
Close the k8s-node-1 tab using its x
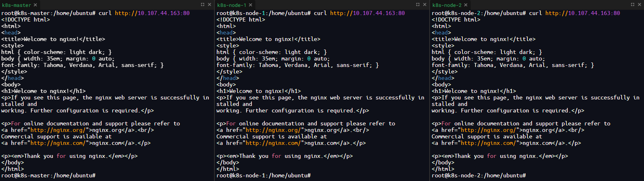(251, 5)
